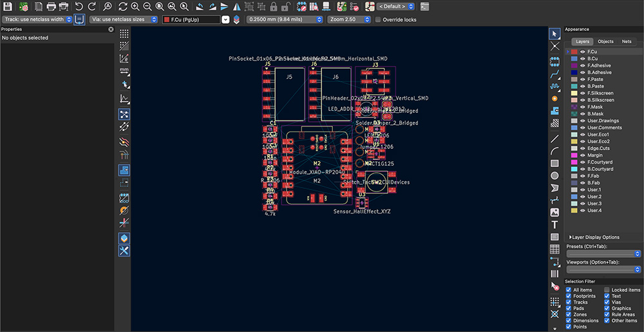Toggle the Appearance manager panel
This screenshot has height=332, width=644.
[x=124, y=239]
